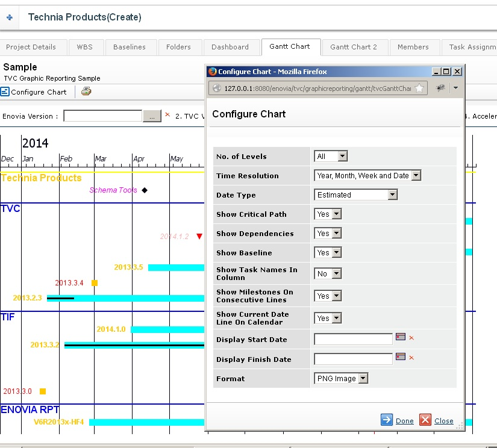Clear the Display Start Date with red X
The width and height of the screenshot is (497, 448).
coord(411,338)
